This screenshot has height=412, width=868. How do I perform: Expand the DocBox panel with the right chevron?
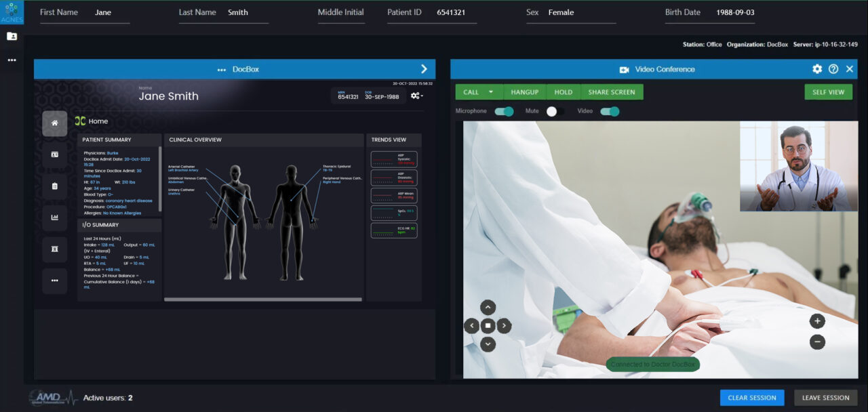(424, 68)
